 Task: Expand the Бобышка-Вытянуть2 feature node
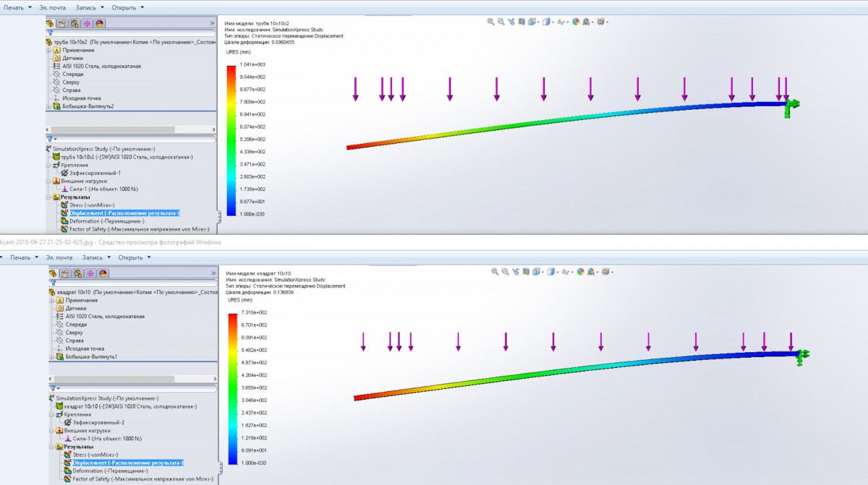[x=49, y=106]
